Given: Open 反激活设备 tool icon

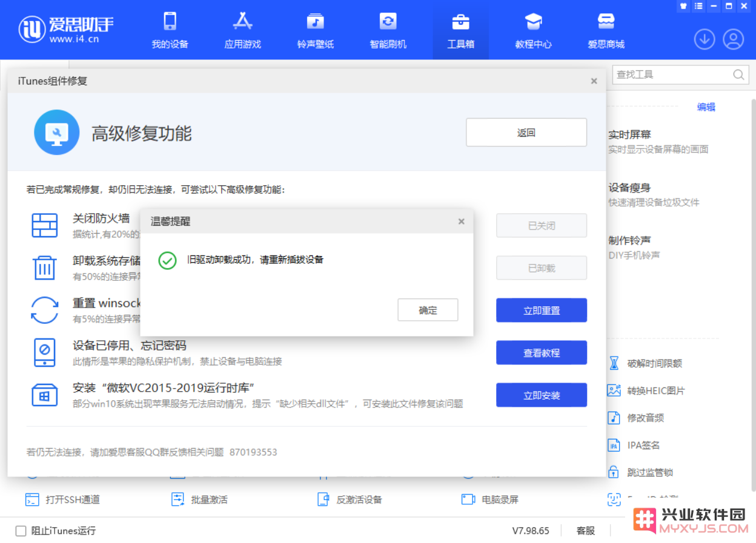Looking at the screenshot, I should (x=323, y=499).
